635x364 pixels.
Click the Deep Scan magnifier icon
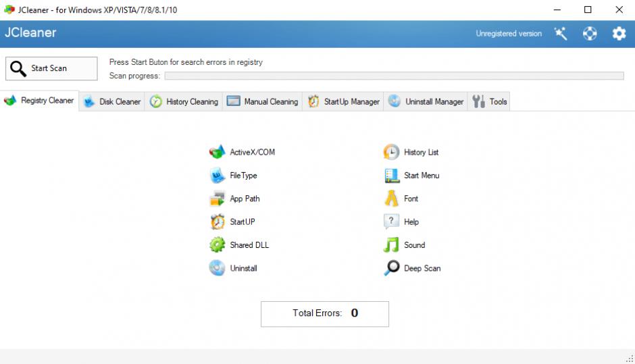(x=391, y=267)
